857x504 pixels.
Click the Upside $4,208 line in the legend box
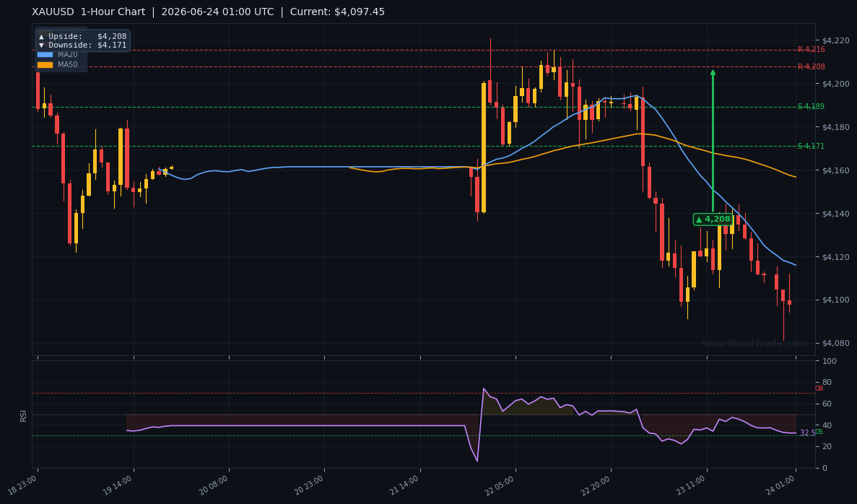pyautogui.click(x=82, y=37)
